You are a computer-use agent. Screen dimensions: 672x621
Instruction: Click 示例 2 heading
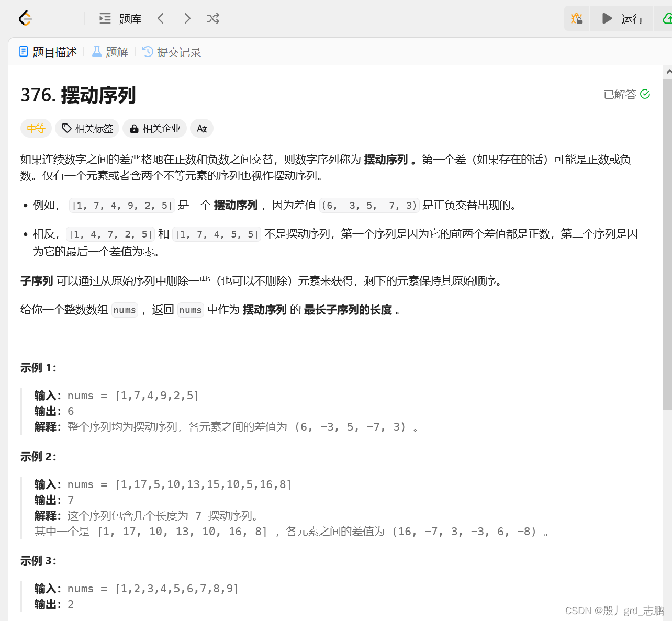point(38,457)
